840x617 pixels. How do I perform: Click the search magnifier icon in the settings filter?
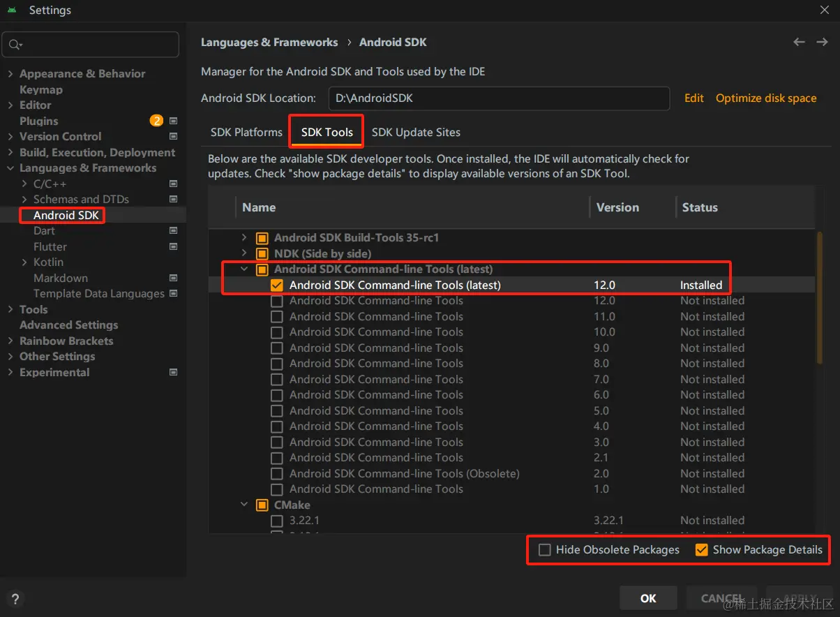(14, 45)
